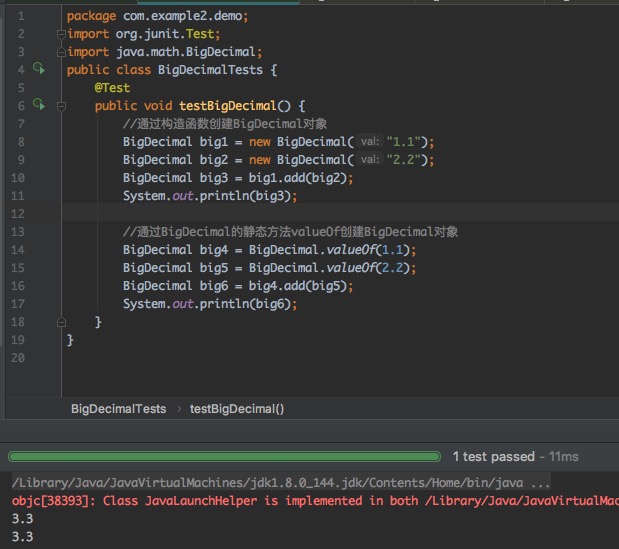Image resolution: width=619 pixels, height=549 pixels.
Task: Click the '1 test passed' status text
Action: point(493,456)
